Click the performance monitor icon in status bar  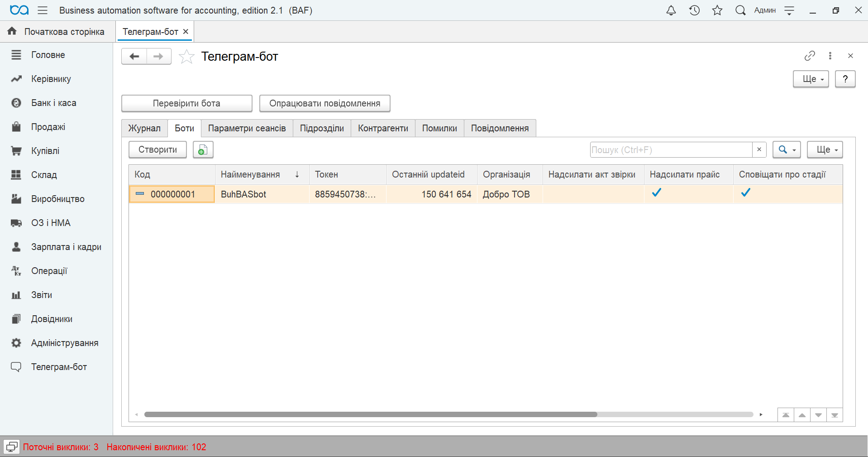point(12,447)
